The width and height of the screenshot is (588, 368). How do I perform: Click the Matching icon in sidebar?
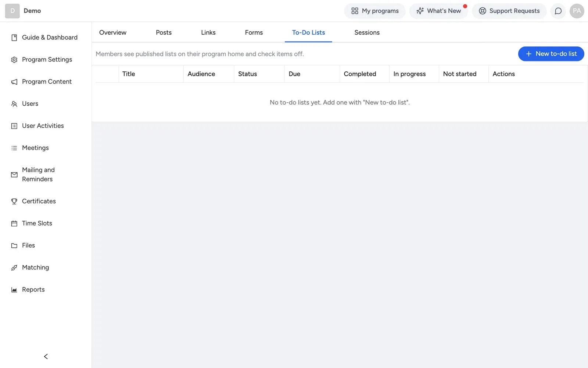point(14,268)
